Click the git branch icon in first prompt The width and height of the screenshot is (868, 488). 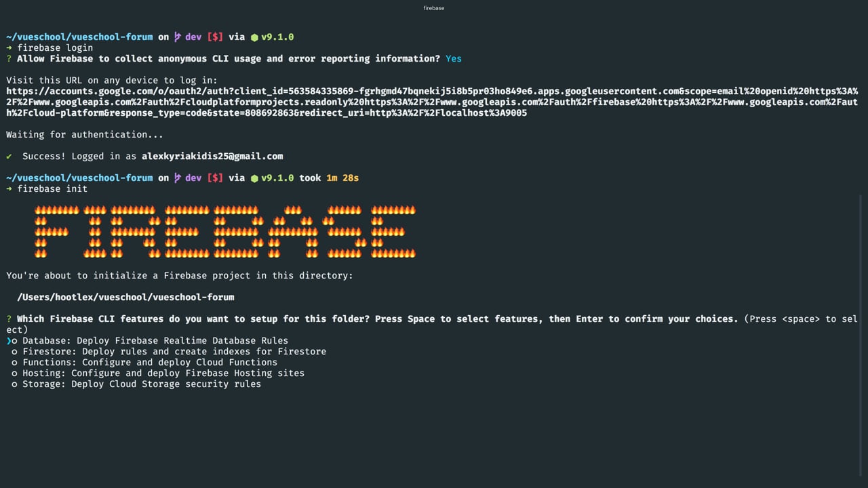click(178, 37)
